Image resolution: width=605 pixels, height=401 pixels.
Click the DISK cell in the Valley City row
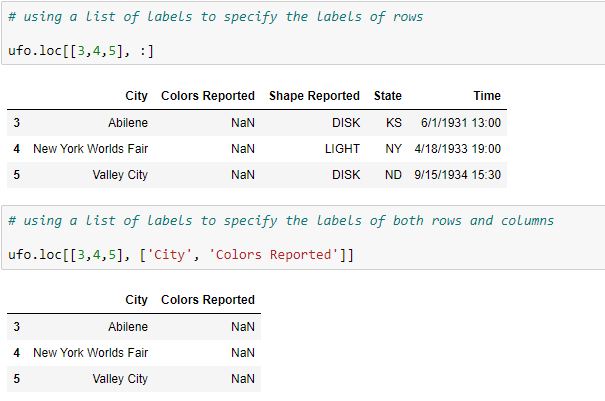pos(346,175)
